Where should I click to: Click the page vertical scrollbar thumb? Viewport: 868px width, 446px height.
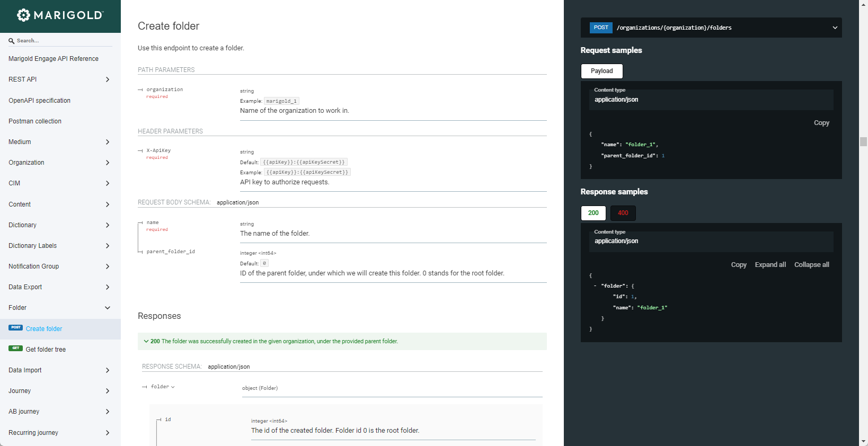click(x=863, y=141)
